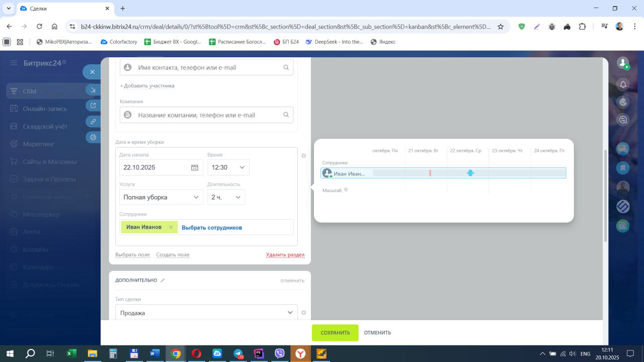Click the Дата начала field showing 22.10.2025
This screenshot has height=362, width=644.
[x=161, y=167]
